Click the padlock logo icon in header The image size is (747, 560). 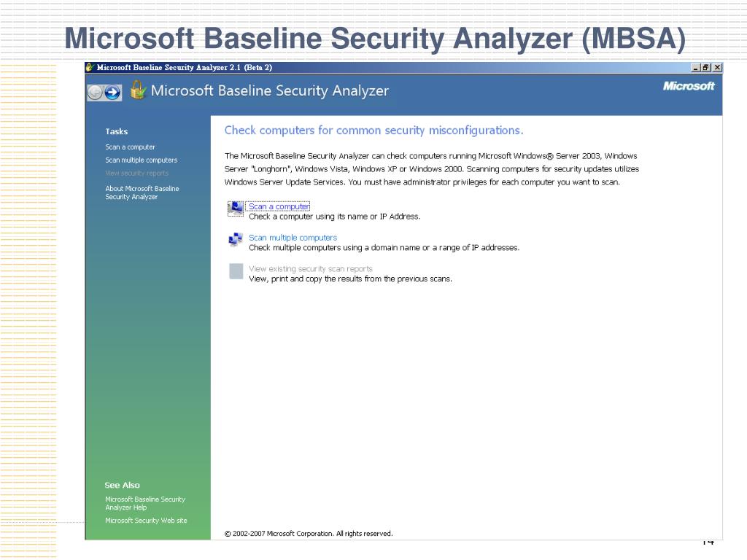(138, 90)
